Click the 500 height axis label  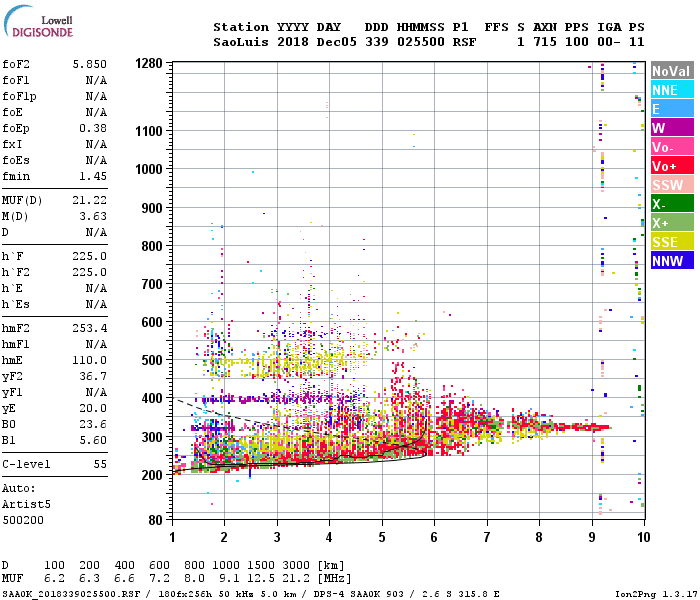point(152,360)
